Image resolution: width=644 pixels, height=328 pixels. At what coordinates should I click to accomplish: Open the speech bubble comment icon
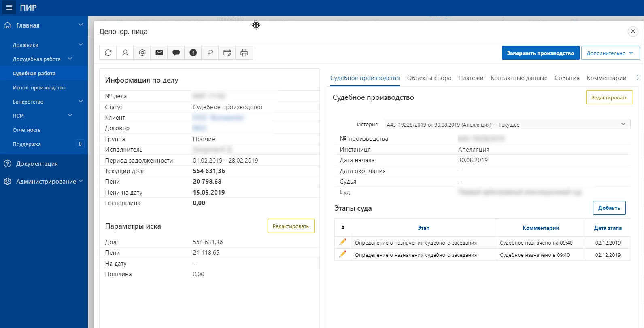[176, 53]
